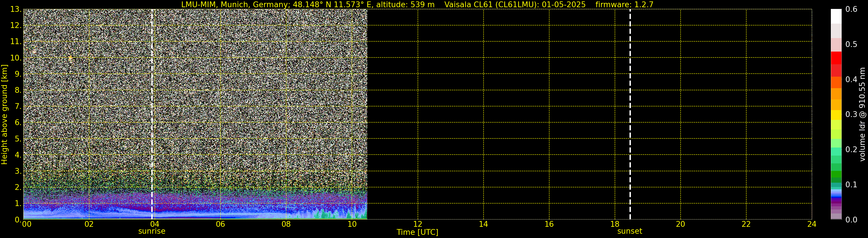Screen dimensions: 868x238
Task: Click the colorbar tick label 0.6
Action: pyautogui.click(x=852, y=9)
